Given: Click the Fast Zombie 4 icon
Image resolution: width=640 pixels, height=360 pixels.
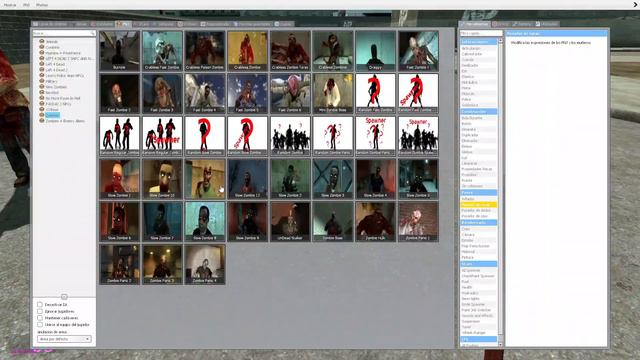Looking at the screenshot, I should (205, 93).
